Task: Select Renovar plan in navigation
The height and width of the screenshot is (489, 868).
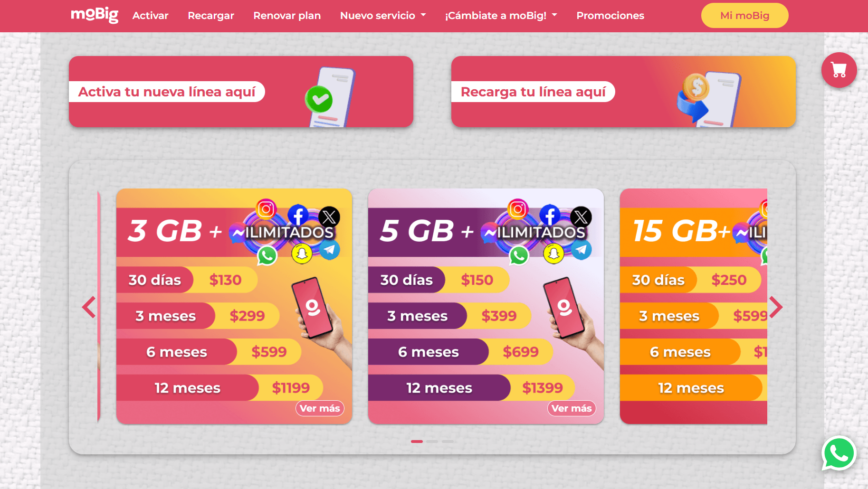Action: 287,16
